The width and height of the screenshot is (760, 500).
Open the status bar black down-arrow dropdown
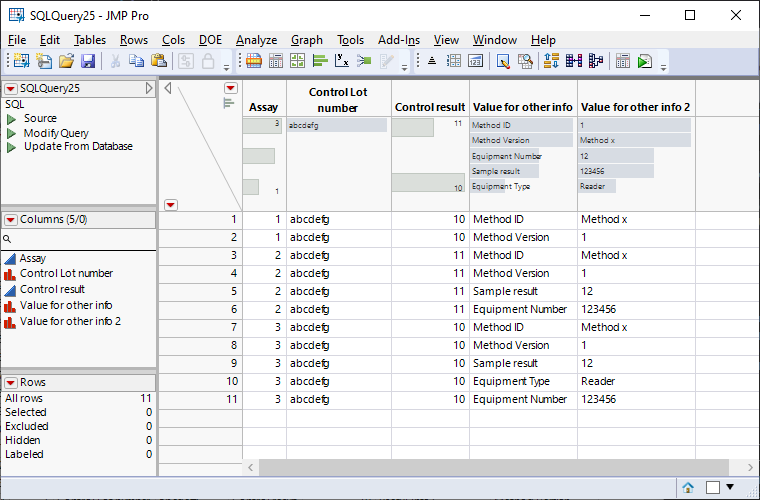730,487
